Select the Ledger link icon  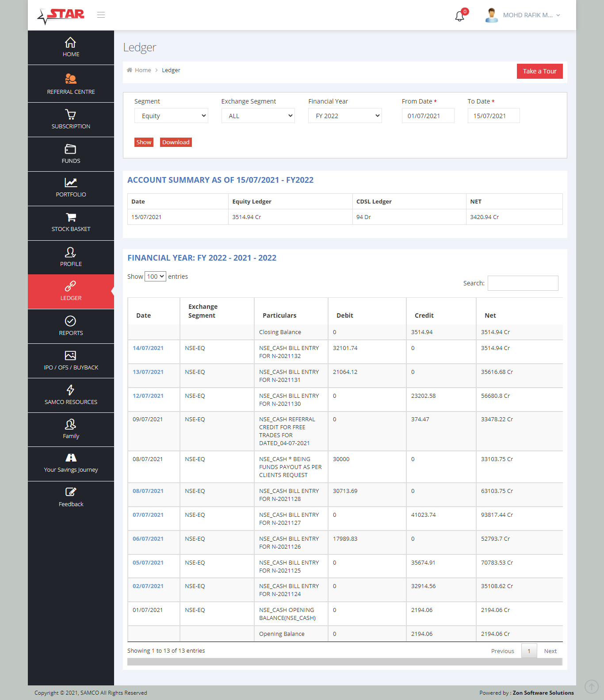(x=71, y=286)
